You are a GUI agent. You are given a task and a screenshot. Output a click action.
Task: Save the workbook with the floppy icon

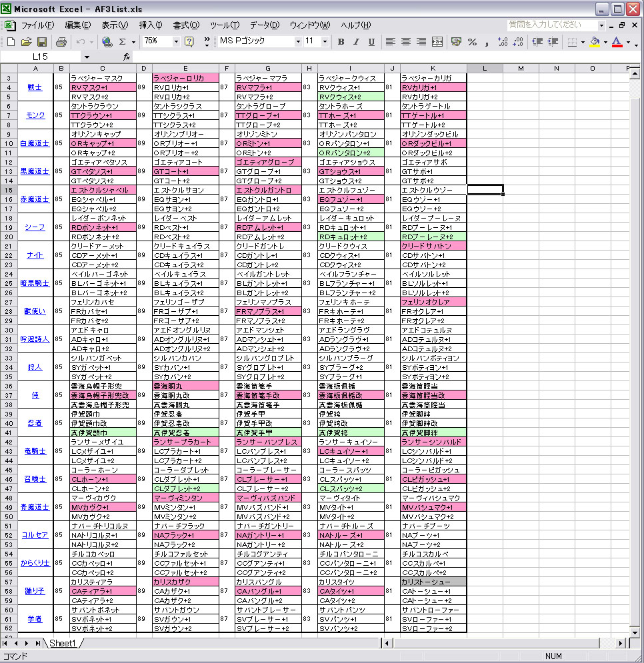41,42
